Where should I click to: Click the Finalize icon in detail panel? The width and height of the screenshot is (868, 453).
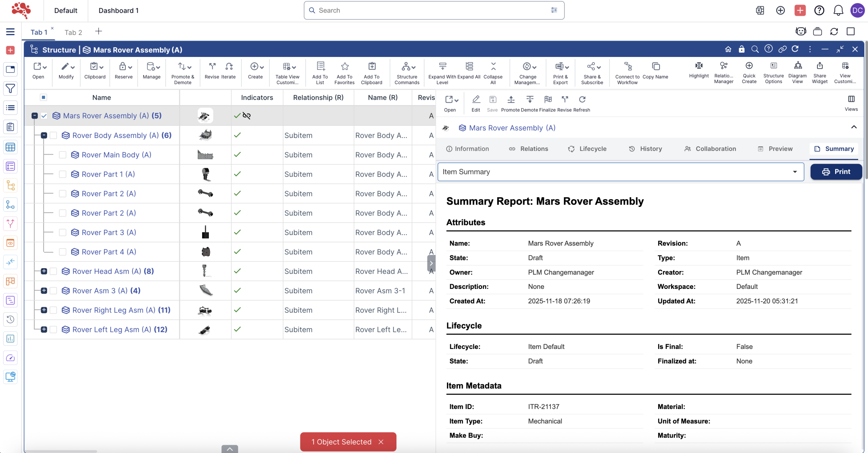[547, 100]
